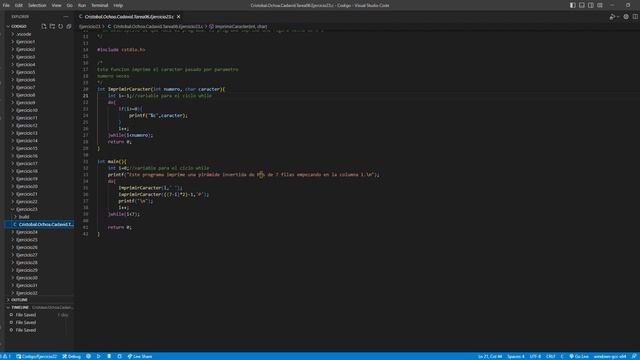Click the Run/Debug file icon at top right

tap(611, 17)
